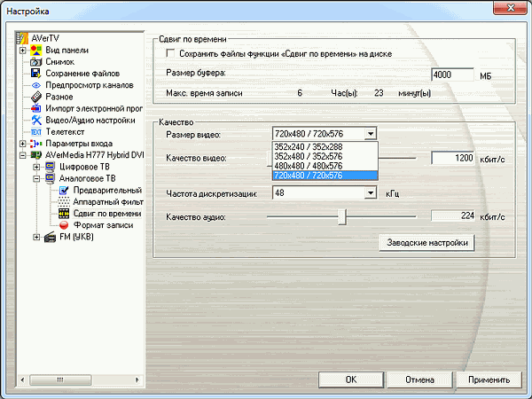
Task: Select Телетекст tree item text
Action: click(x=65, y=132)
